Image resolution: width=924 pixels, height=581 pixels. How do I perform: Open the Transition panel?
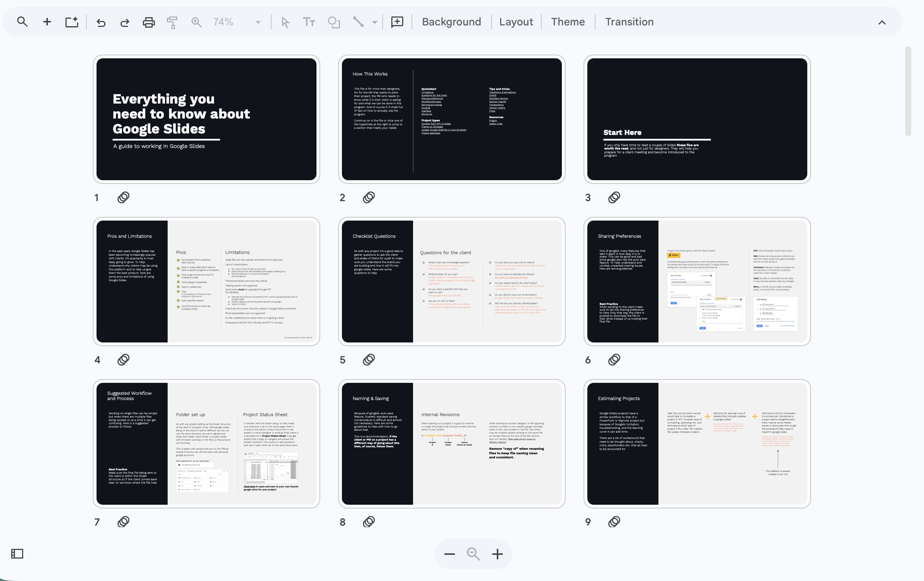(x=629, y=22)
